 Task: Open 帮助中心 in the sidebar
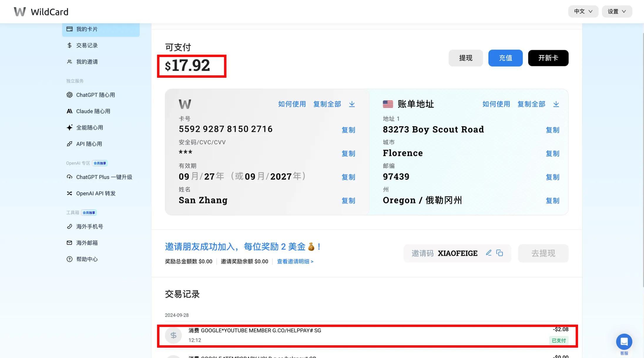[x=87, y=259]
